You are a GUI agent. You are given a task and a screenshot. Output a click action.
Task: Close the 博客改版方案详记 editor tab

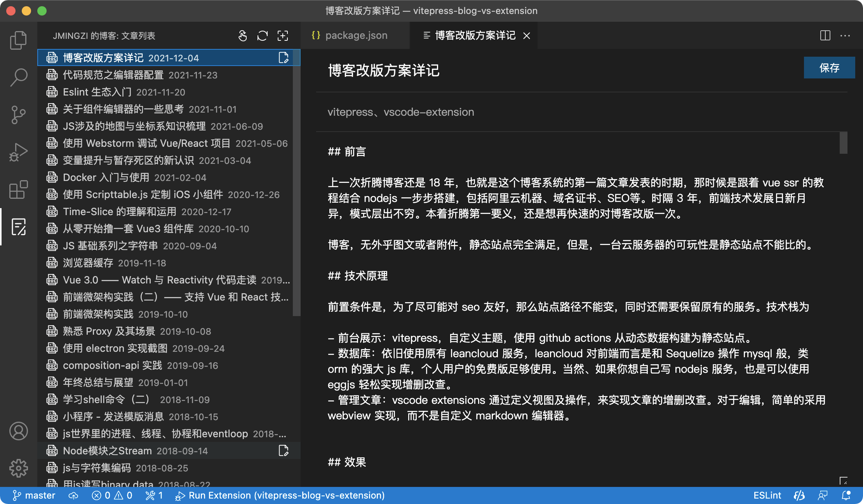pyautogui.click(x=527, y=36)
